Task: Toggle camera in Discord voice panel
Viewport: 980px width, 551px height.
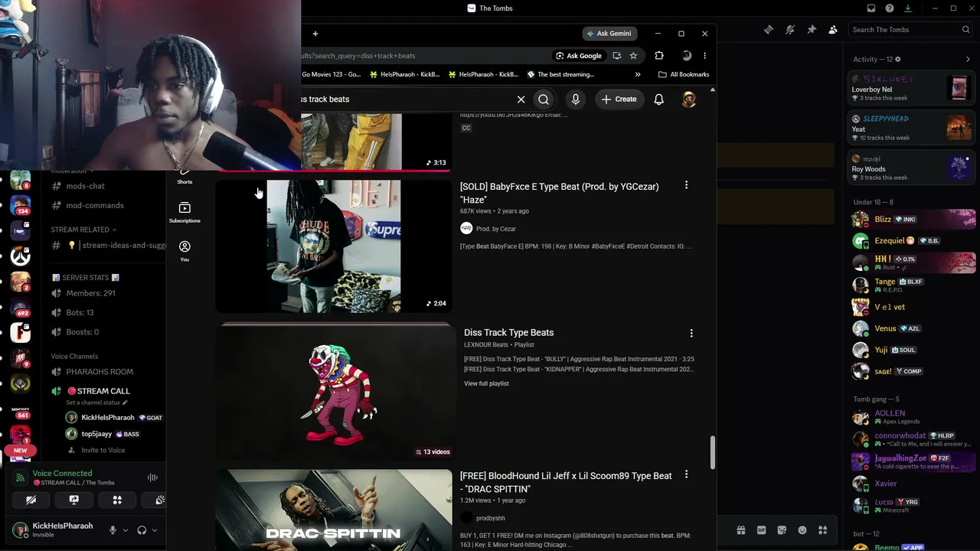Action: [x=31, y=500]
